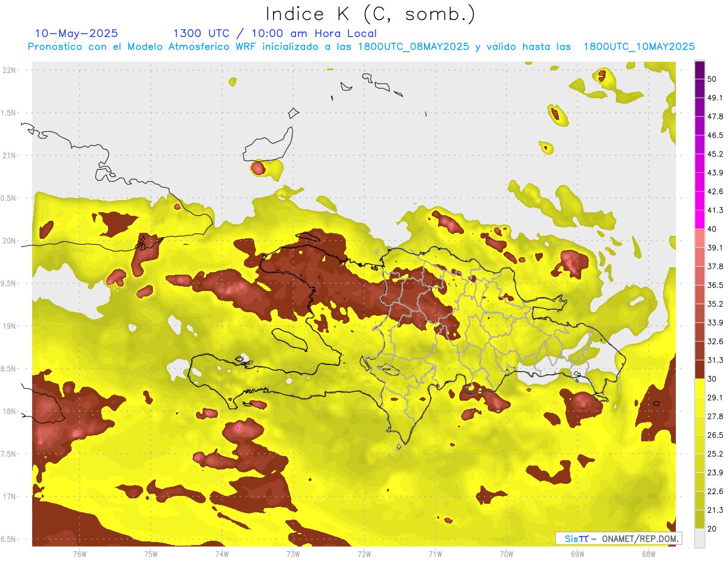Click the '21N' latitude label

coord(10,155)
